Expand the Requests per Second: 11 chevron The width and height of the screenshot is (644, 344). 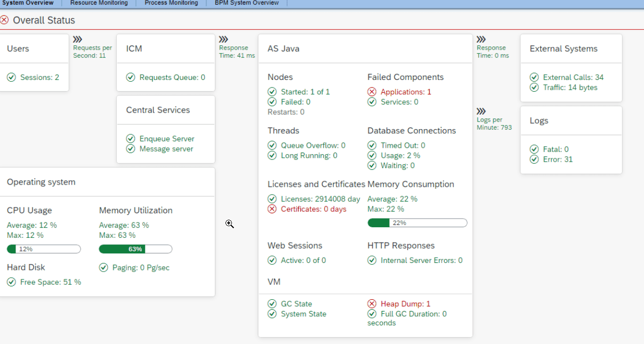click(77, 38)
